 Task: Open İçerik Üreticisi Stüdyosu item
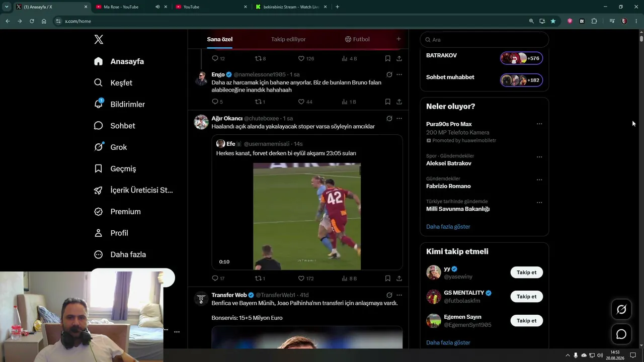pos(133,190)
